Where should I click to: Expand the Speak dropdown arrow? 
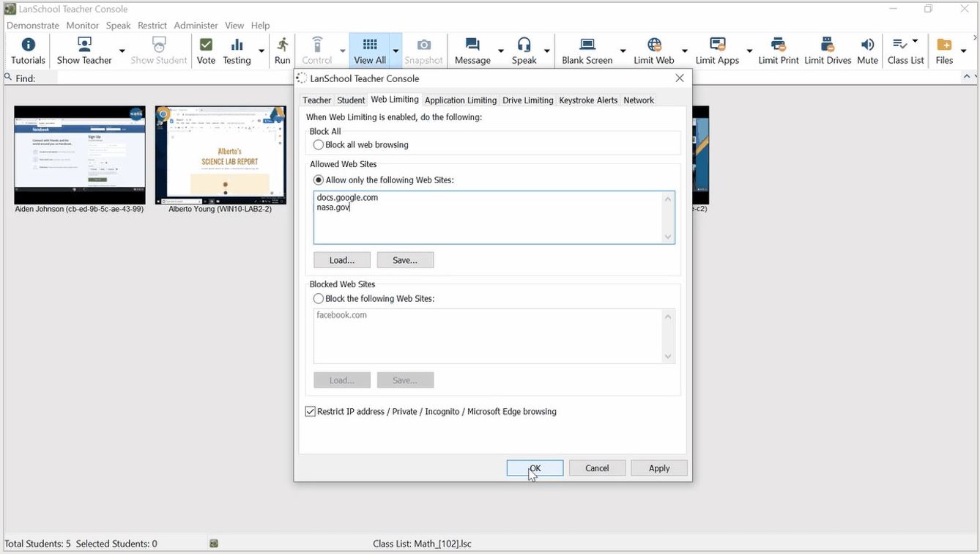click(546, 51)
